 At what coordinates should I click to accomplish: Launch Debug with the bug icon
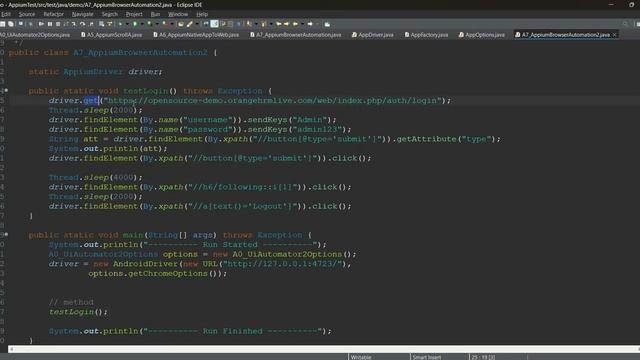[120, 24]
